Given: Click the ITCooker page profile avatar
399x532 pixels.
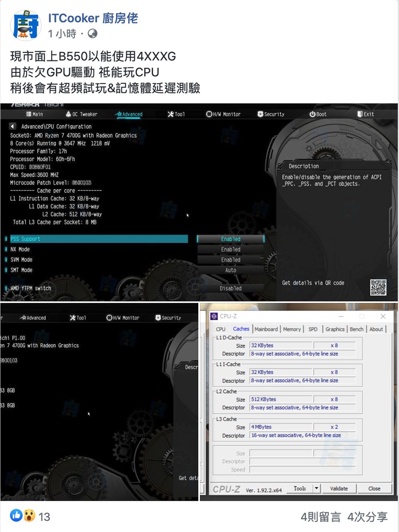Looking at the screenshot, I should 26,26.
